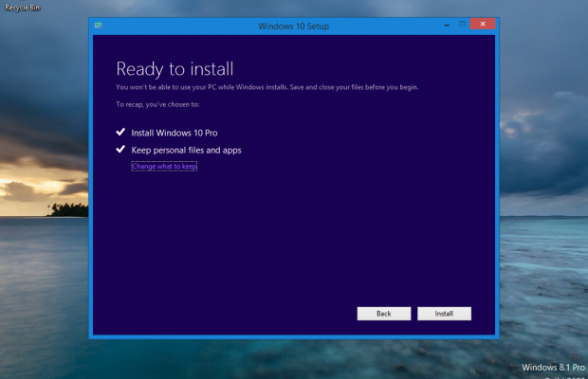Click the To recap, you've chosen to line
The height and width of the screenshot is (379, 588).
(x=159, y=103)
